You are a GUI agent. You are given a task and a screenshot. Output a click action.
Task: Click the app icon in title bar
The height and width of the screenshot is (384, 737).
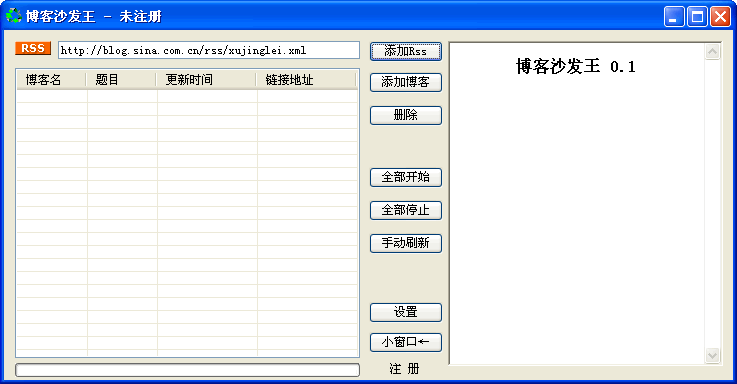[x=14, y=16]
